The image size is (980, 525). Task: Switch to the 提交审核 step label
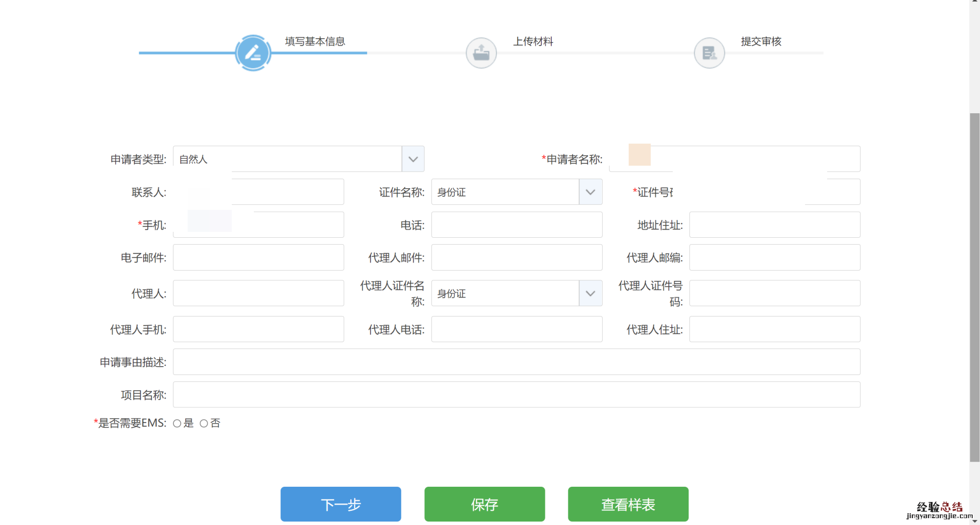761,42
